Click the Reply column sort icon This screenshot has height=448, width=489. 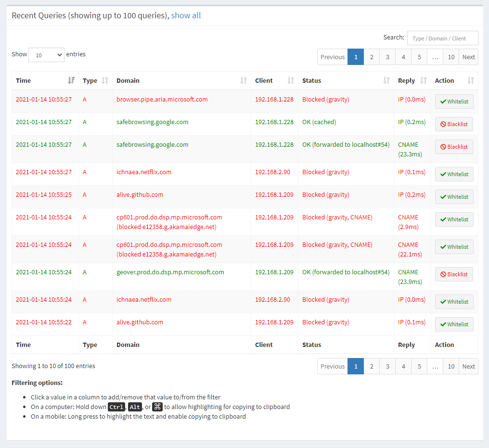[424, 81]
